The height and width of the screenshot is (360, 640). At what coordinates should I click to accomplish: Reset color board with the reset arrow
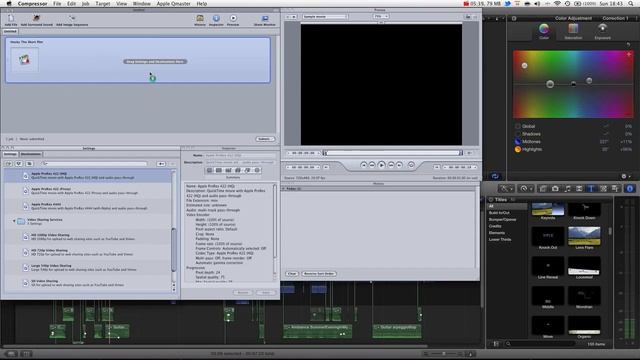pyautogui.click(x=628, y=44)
